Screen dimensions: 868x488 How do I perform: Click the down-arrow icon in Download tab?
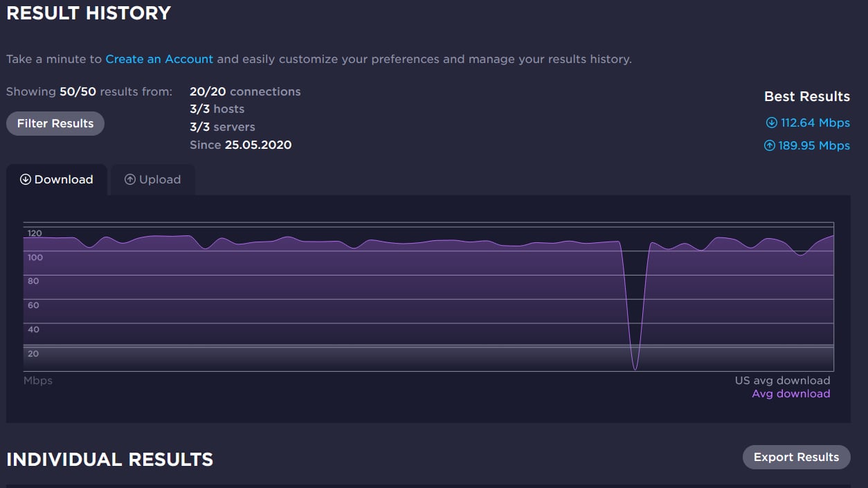click(26, 180)
